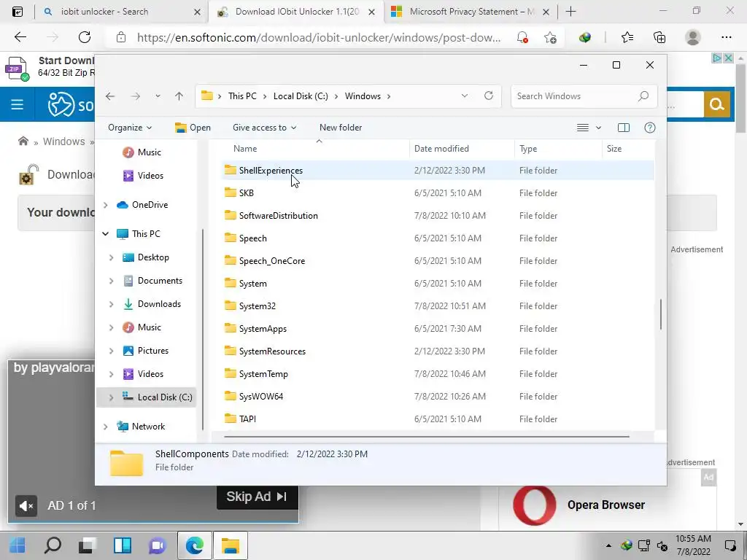The height and width of the screenshot is (560, 747).
Task: Open a new Edge tab
Action: pos(570,12)
